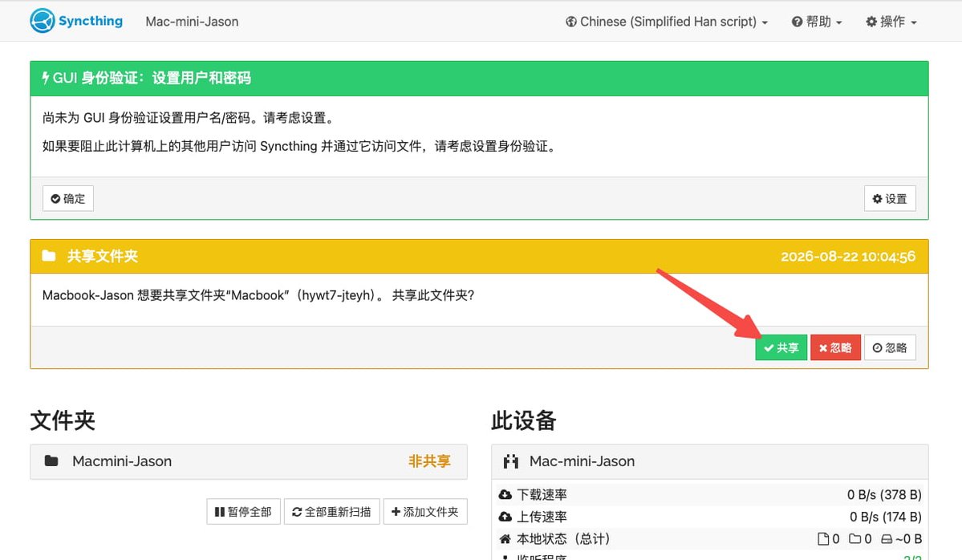The height and width of the screenshot is (560, 962).
Task: Click the red 忽略 ignore button
Action: (x=835, y=347)
